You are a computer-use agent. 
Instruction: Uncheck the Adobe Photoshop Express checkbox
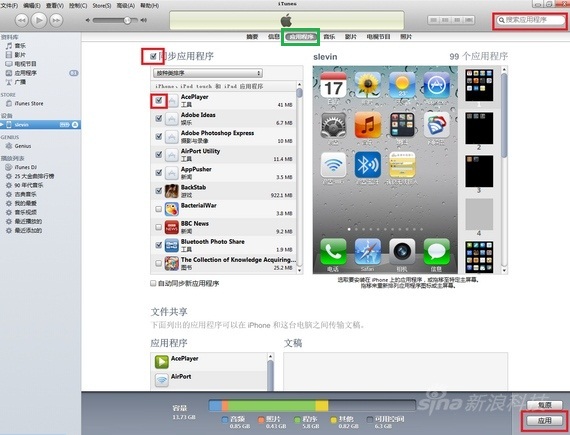pyautogui.click(x=158, y=137)
